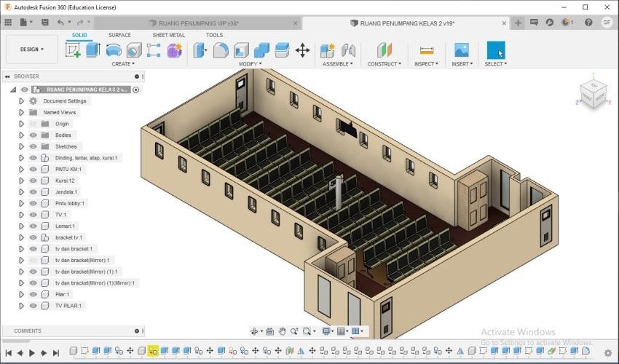This screenshot has height=364, width=619.
Task: Switch to RUANG PENUMPANG VIP v38 document tab
Action: [197, 23]
